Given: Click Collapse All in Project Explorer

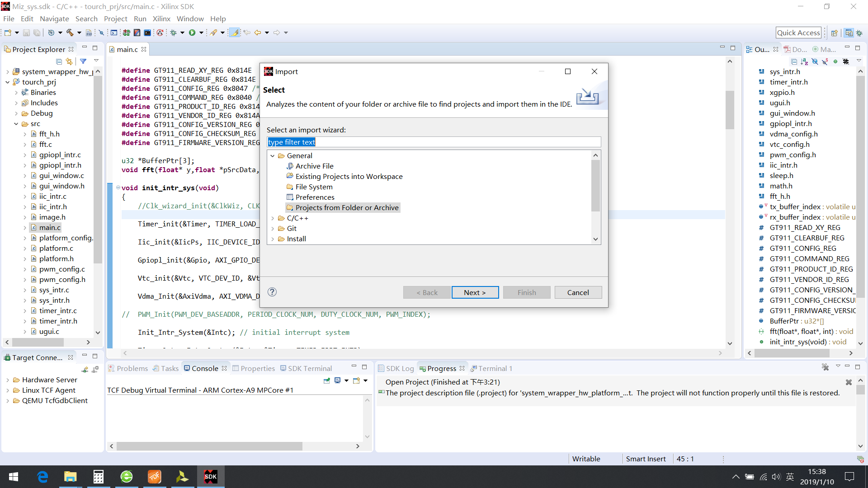Looking at the screenshot, I should pyautogui.click(x=59, y=61).
